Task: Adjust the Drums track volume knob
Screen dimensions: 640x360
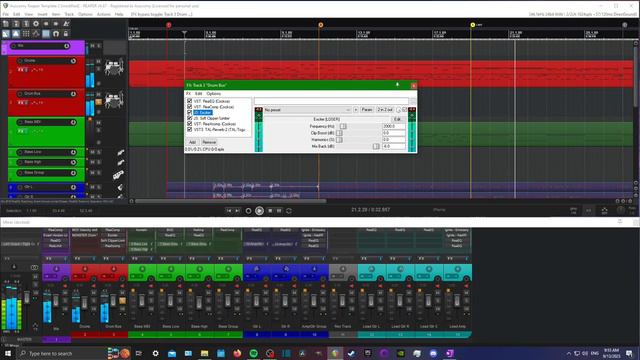Action: (73, 61)
